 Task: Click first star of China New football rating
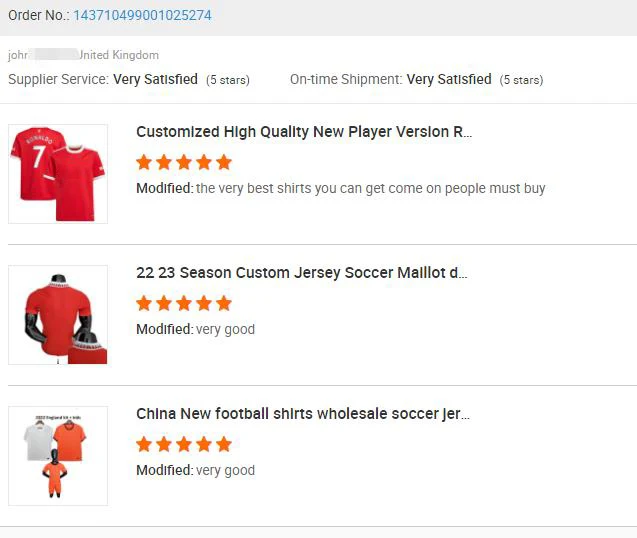click(x=144, y=444)
